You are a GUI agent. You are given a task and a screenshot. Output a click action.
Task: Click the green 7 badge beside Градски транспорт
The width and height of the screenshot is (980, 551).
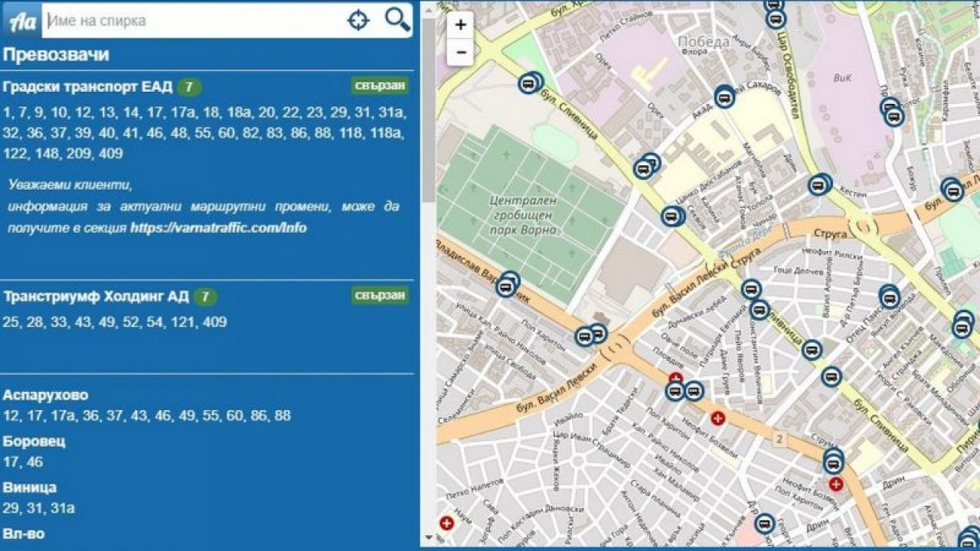pyautogui.click(x=189, y=87)
